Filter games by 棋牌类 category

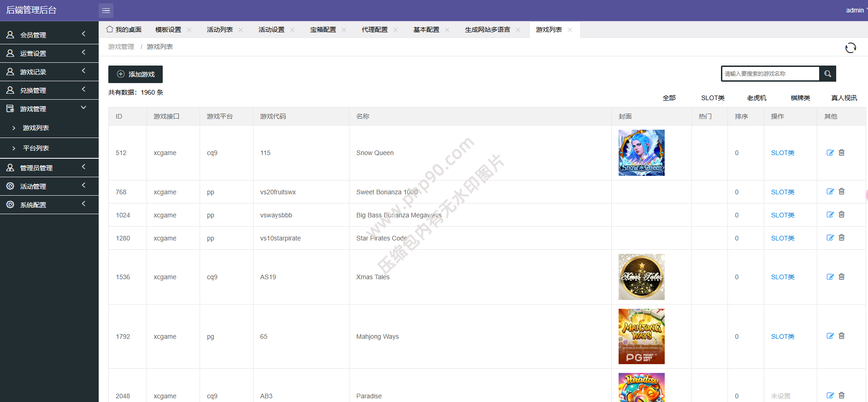(x=800, y=98)
